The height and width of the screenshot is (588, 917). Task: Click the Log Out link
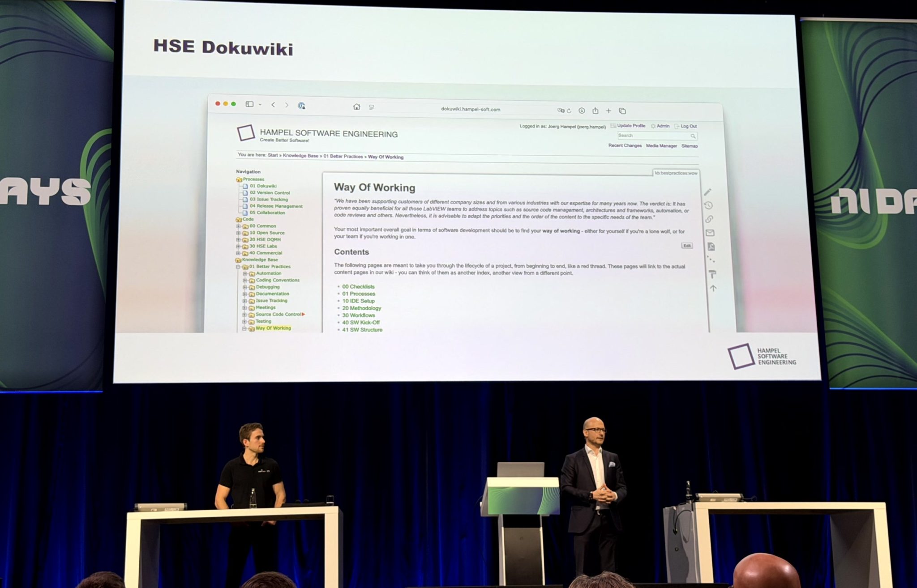coord(686,126)
